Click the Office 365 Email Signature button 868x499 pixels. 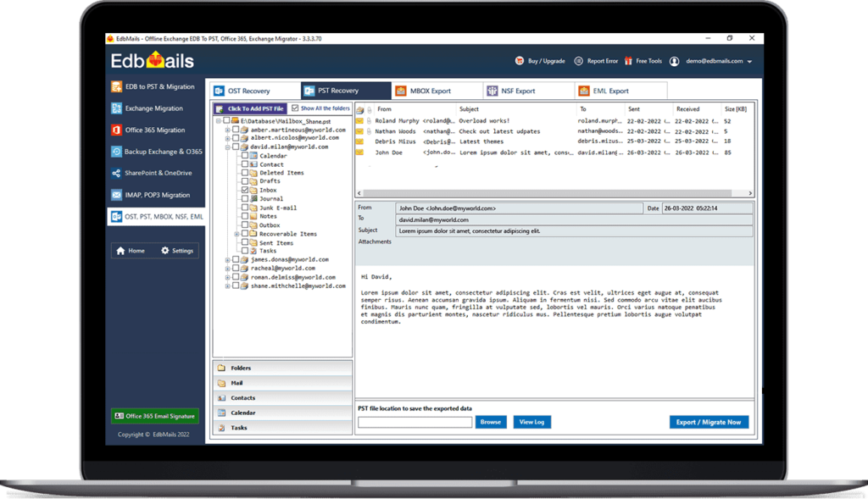154,416
